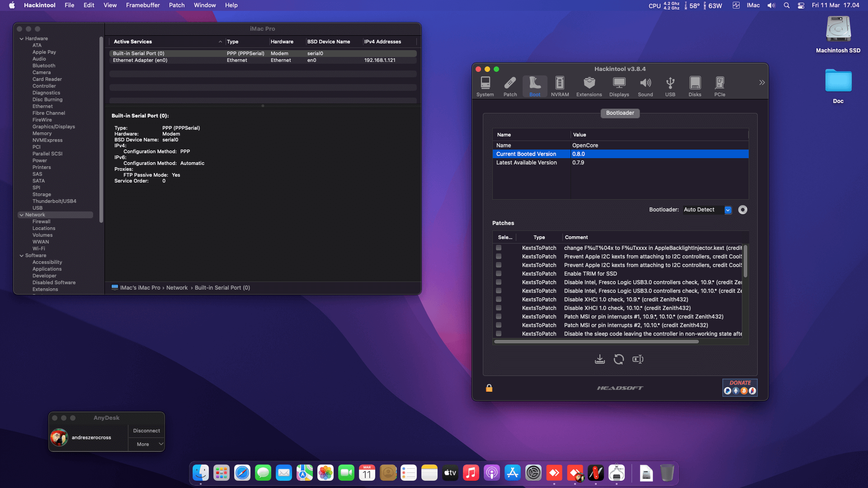Select the Boot toolbar icon
The image size is (868, 488).
tap(535, 86)
